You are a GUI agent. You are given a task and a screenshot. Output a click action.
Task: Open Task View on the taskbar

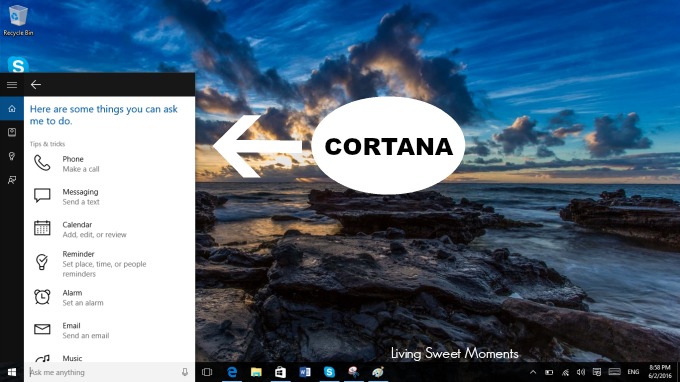[207, 372]
